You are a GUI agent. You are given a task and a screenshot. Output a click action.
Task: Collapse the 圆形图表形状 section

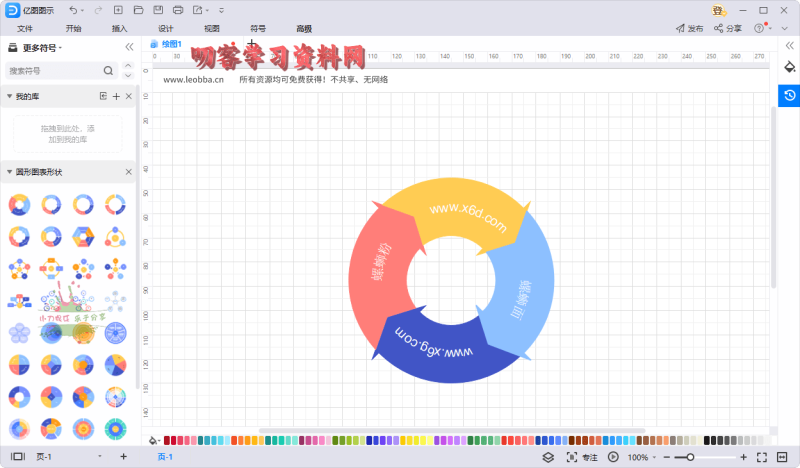[9, 172]
